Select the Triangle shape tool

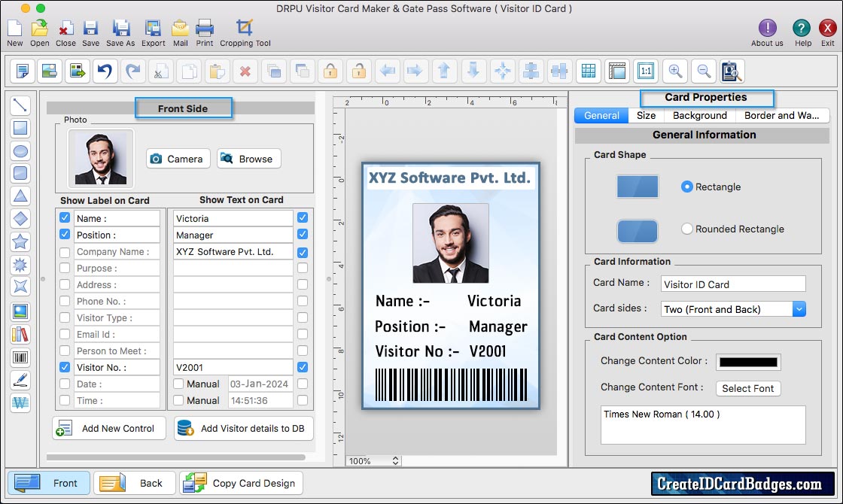[x=20, y=196]
